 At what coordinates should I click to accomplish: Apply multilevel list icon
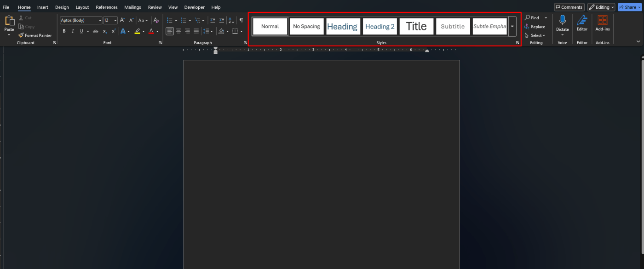coord(197,20)
